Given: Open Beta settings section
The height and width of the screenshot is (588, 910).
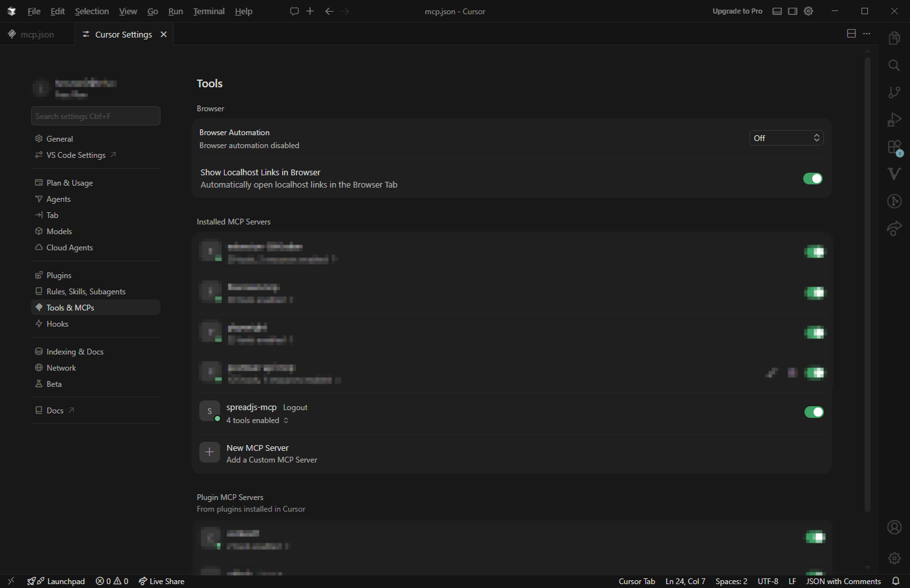Looking at the screenshot, I should click(x=96, y=384).
